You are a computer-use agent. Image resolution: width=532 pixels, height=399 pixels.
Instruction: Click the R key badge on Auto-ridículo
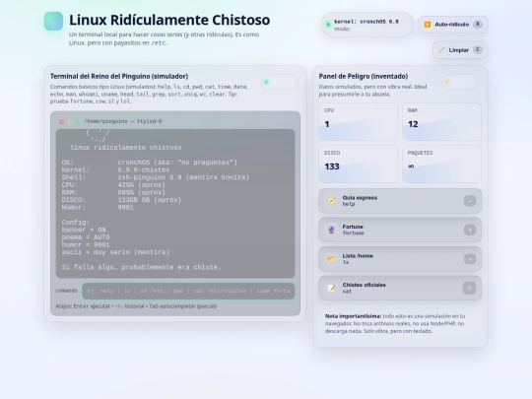(478, 25)
